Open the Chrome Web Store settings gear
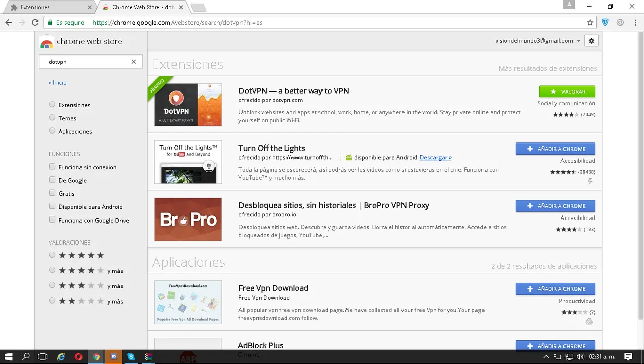This screenshot has width=644, height=364. (591, 41)
